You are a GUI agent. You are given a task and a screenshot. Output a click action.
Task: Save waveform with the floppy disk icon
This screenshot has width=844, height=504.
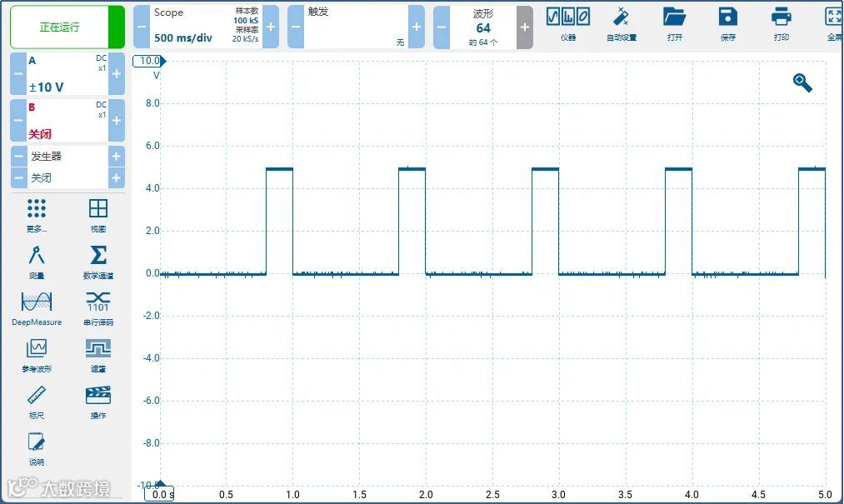(x=727, y=24)
